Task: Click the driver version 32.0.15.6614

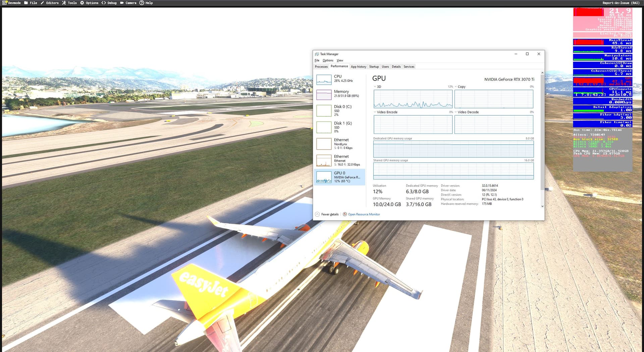Action: (490, 186)
